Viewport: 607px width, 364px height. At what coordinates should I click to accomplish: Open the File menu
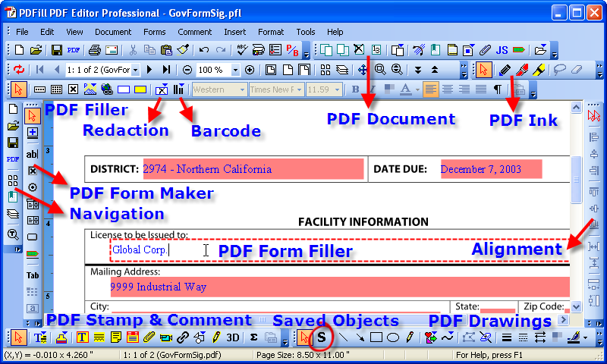pyautogui.click(x=22, y=32)
